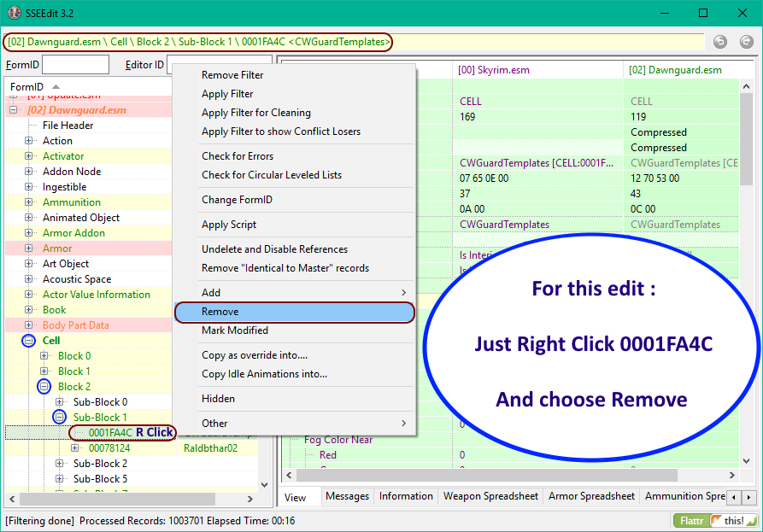
Task: Click the forward navigation arrow icon
Action: click(x=747, y=43)
